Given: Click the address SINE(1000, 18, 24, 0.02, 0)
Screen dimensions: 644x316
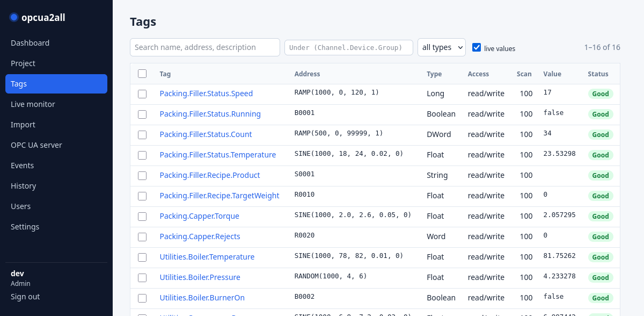Looking at the screenshot, I should (x=349, y=154).
